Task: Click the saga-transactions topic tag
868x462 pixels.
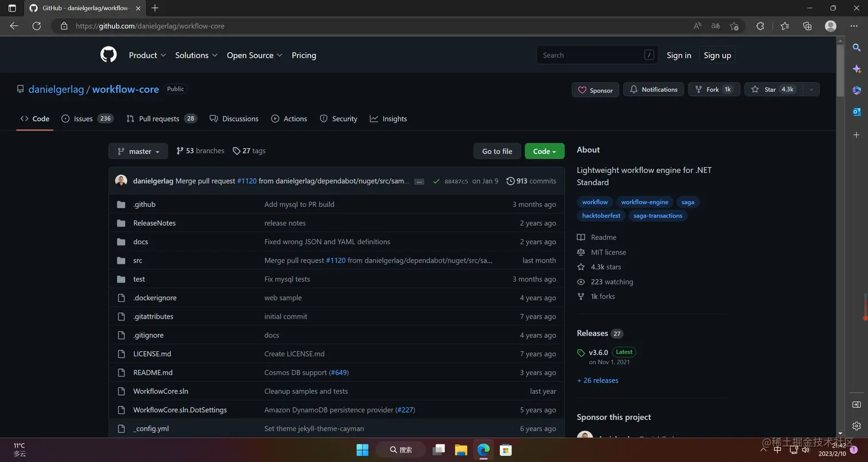Action: tap(658, 215)
